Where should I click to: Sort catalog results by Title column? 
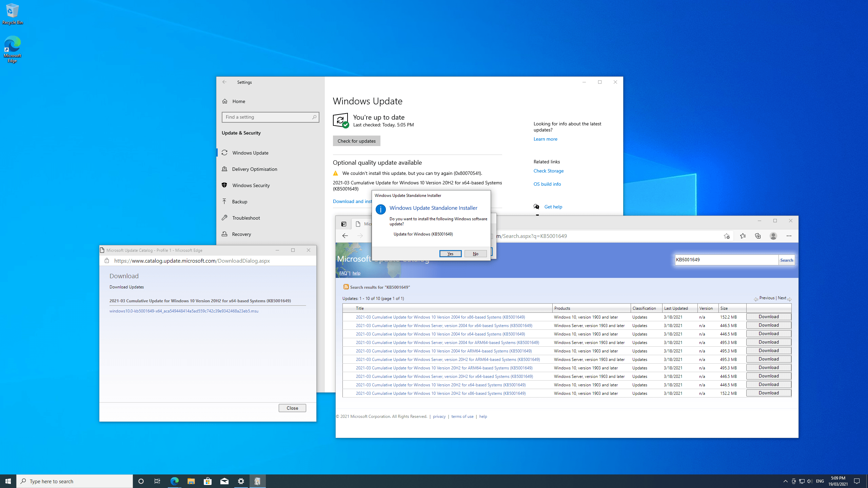click(360, 308)
